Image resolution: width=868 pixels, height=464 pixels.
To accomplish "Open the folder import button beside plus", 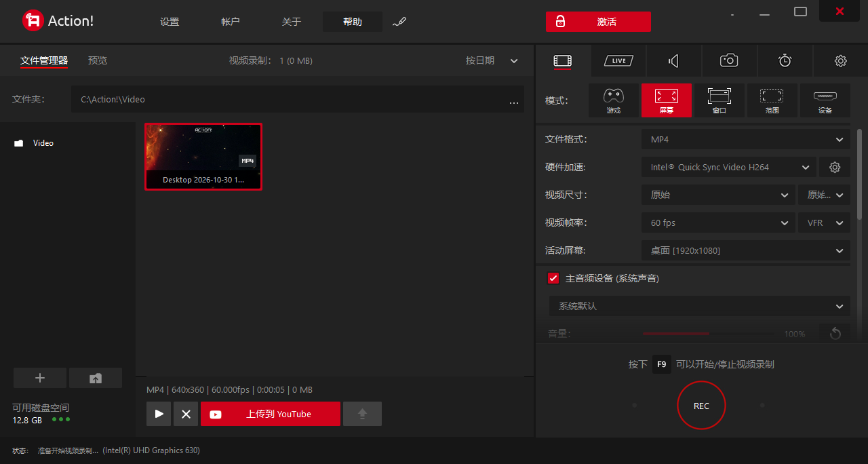I will [x=96, y=378].
